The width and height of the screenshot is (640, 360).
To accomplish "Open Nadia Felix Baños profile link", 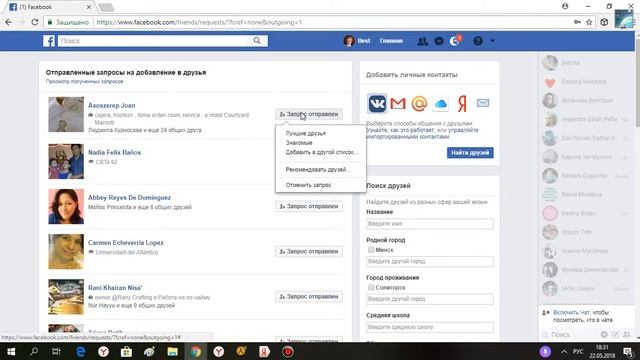I will click(x=114, y=152).
